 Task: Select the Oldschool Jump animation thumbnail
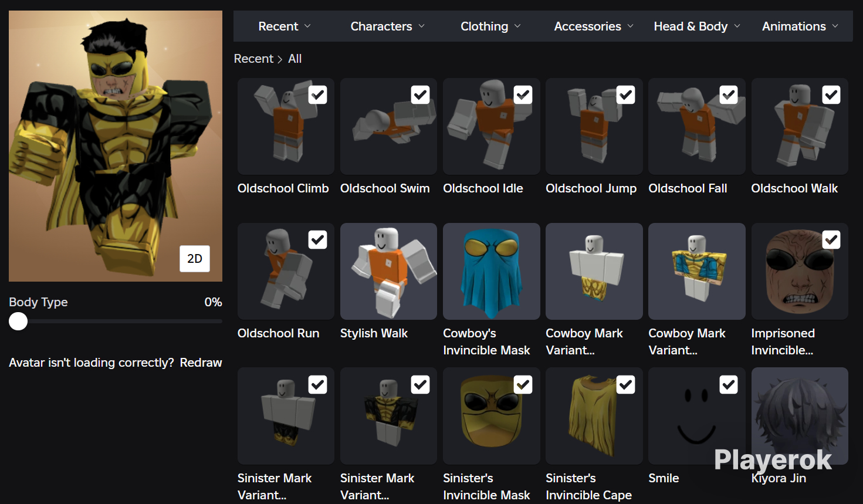[x=594, y=126]
